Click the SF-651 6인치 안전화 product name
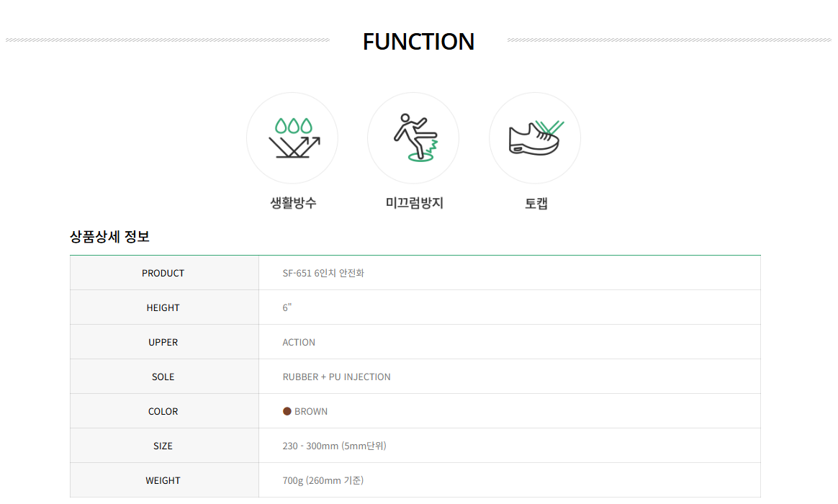Screen dimensions: 838x504 (x=323, y=273)
